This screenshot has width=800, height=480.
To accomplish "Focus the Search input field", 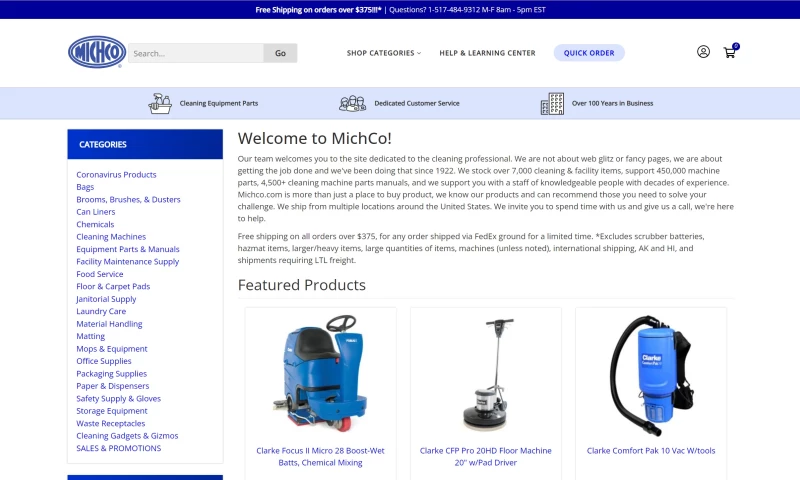I will (x=196, y=53).
